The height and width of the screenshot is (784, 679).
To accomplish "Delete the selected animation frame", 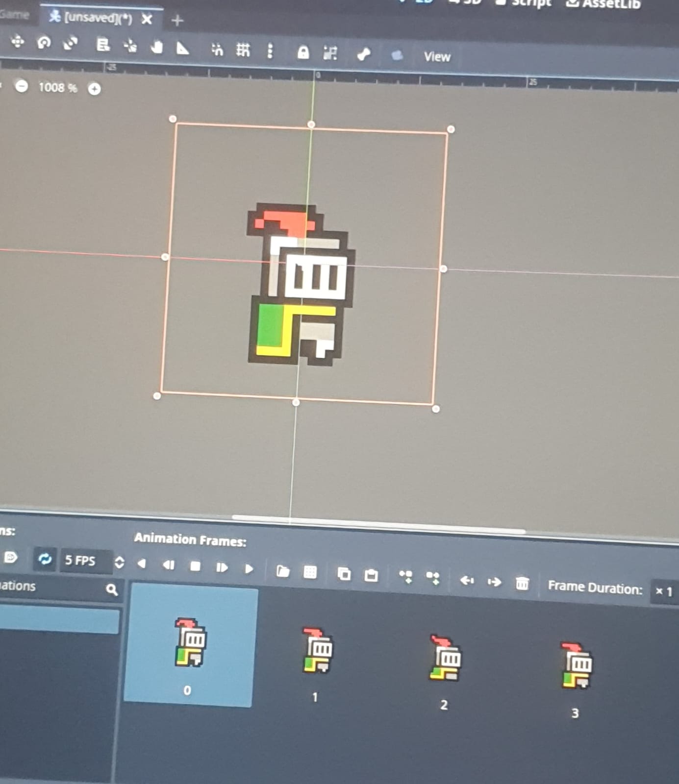I will pos(522,583).
